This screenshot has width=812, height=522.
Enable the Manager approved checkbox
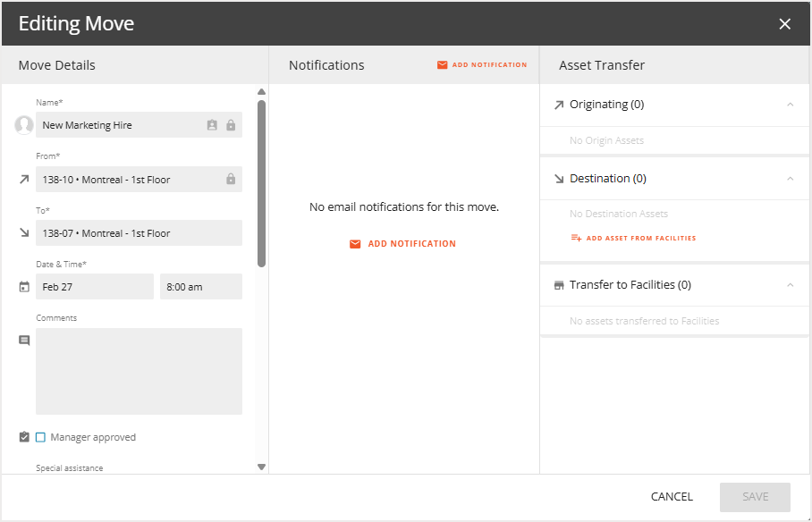point(40,437)
